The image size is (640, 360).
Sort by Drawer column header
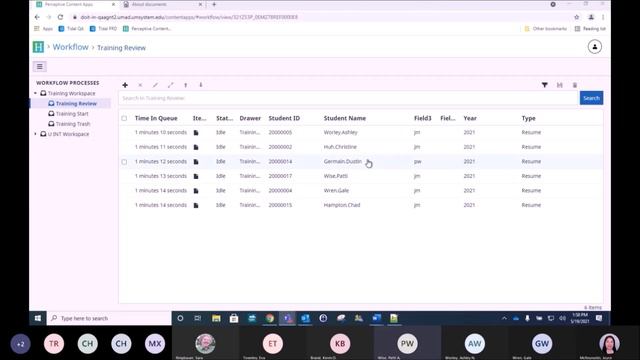coord(250,118)
